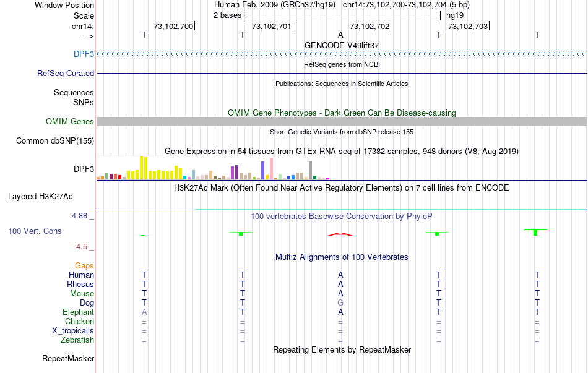Screen dimensions: 588x373
Task: Click the Zebrafish species label
Action: [77, 340]
